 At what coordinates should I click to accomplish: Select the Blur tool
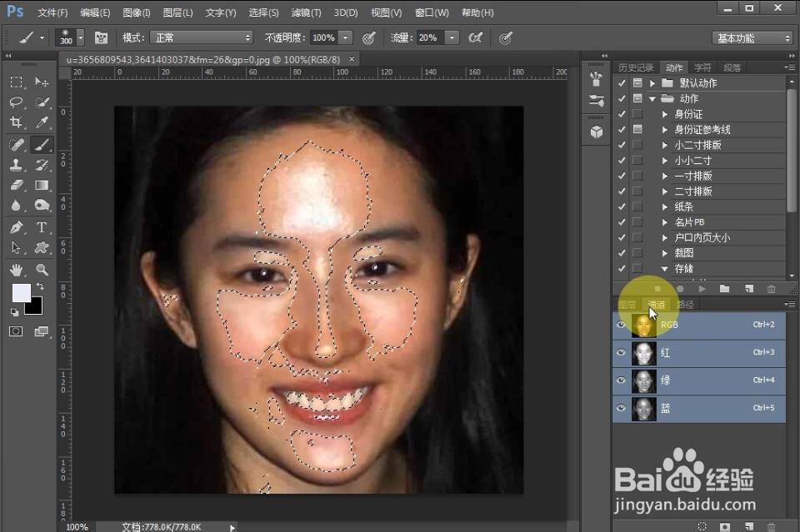[17, 205]
